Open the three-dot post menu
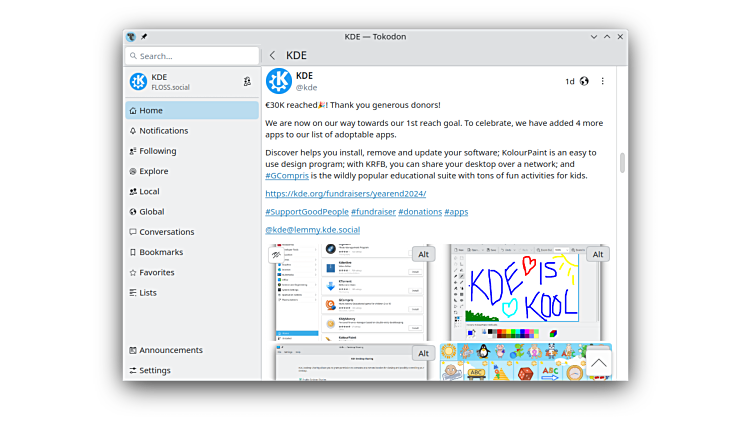The width and height of the screenshot is (752, 423). point(602,82)
